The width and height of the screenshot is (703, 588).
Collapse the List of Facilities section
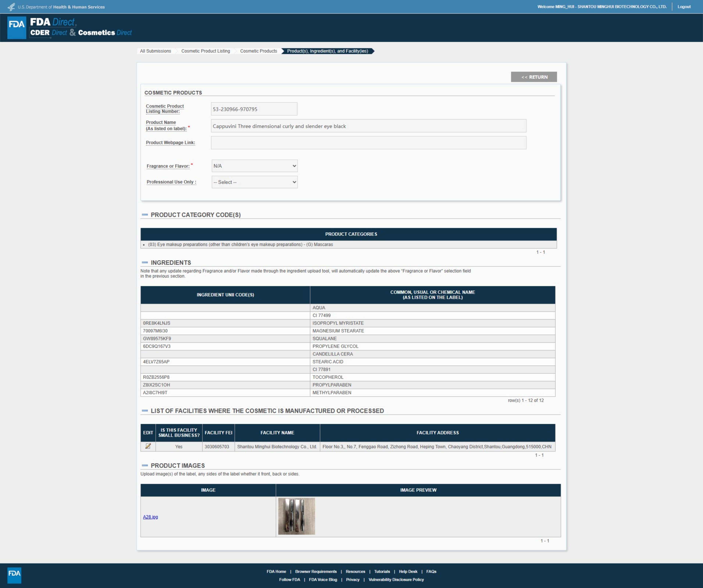145,411
